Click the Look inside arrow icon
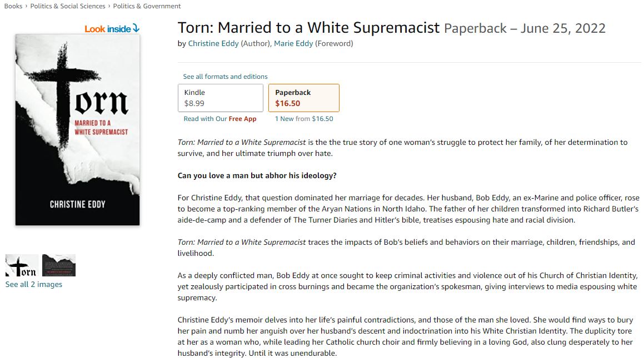The image size is (644, 358). point(136,29)
